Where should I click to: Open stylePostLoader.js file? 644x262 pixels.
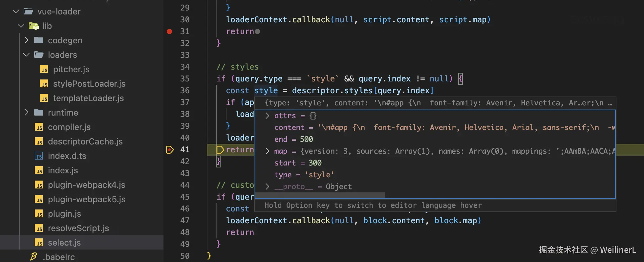[89, 84]
